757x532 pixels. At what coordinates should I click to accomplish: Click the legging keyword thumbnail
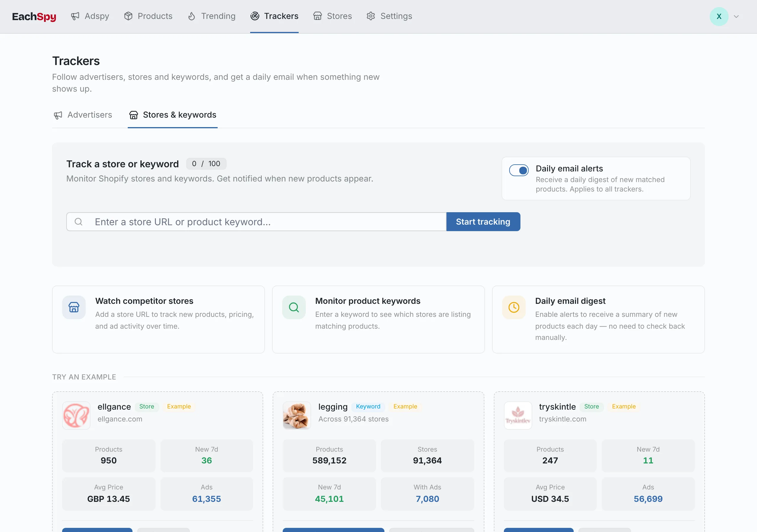click(297, 415)
